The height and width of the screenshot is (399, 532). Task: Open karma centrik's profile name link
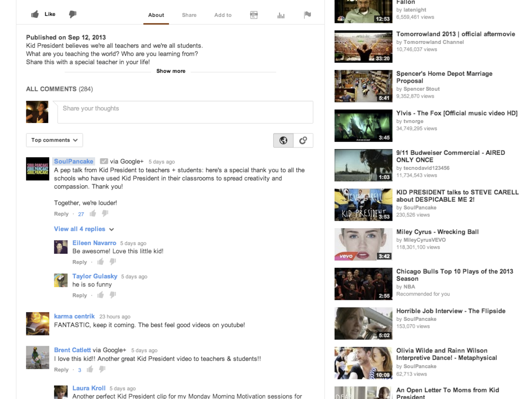tap(74, 316)
